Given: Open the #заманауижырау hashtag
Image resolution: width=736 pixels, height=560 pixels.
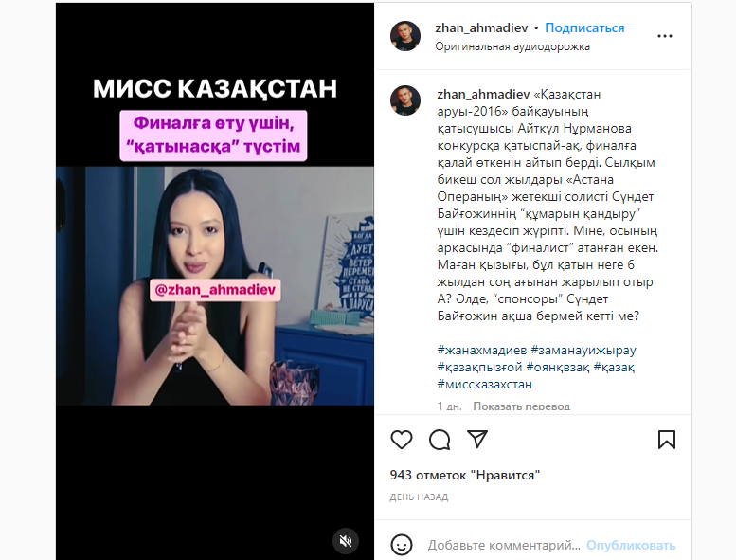Looking at the screenshot, I should pos(583,351).
